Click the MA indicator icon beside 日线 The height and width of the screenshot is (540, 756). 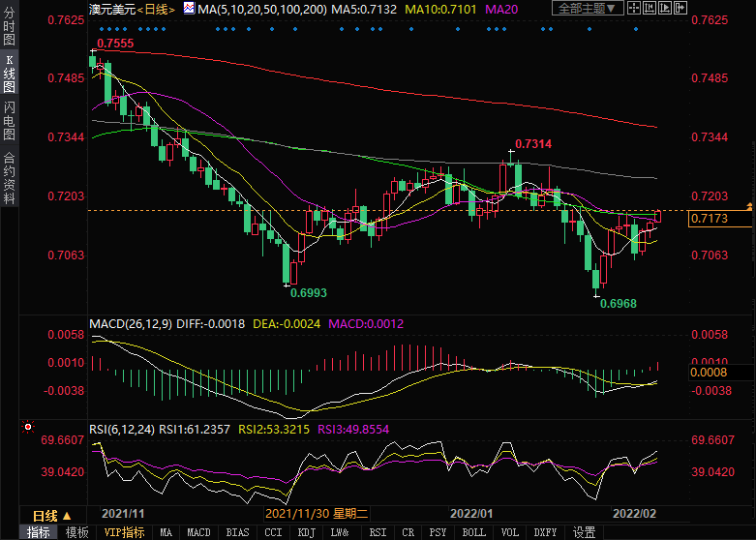[x=188, y=9]
